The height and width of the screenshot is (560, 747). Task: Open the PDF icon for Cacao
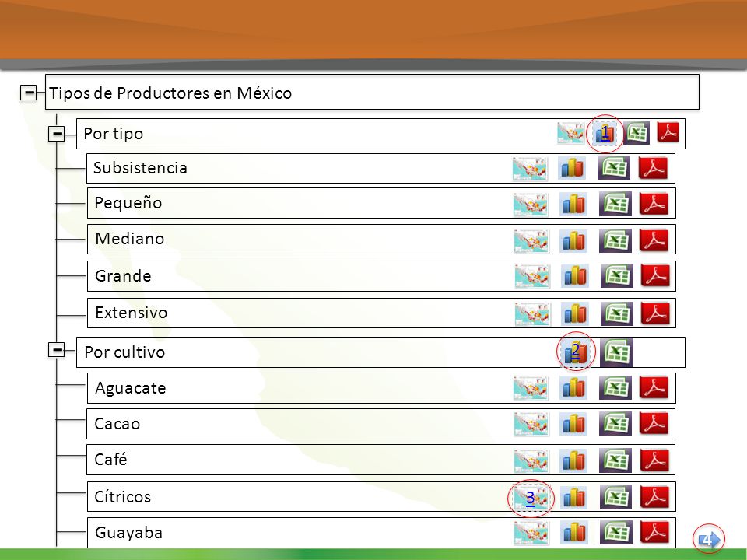(x=654, y=423)
